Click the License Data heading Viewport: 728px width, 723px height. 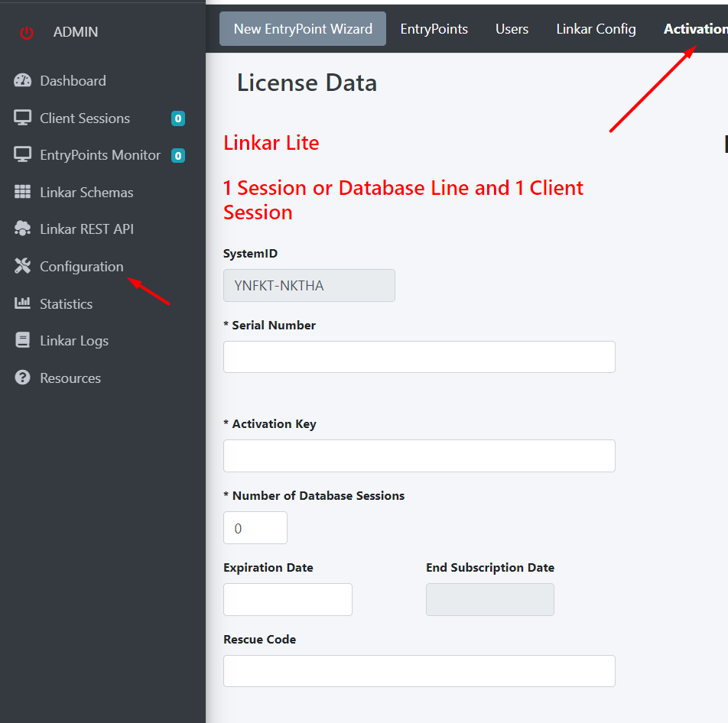pyautogui.click(x=307, y=83)
